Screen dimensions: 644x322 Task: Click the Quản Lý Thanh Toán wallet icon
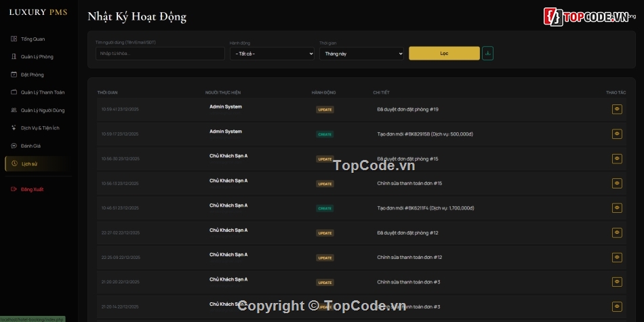point(14,92)
